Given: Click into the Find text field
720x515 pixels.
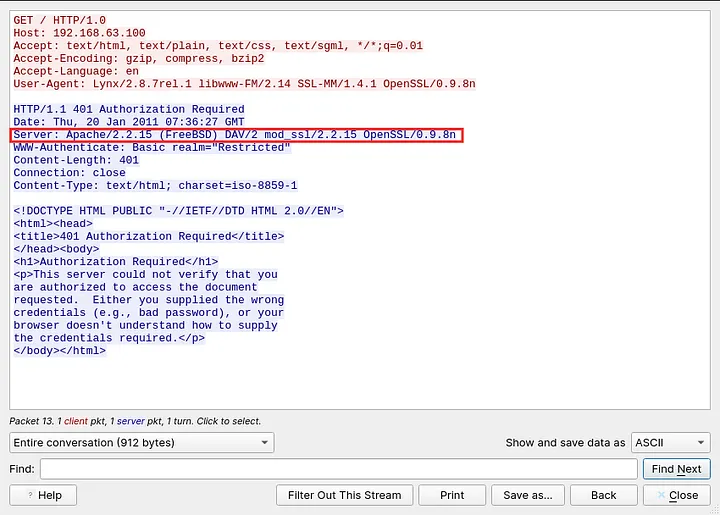Looking at the screenshot, I should click(338, 469).
